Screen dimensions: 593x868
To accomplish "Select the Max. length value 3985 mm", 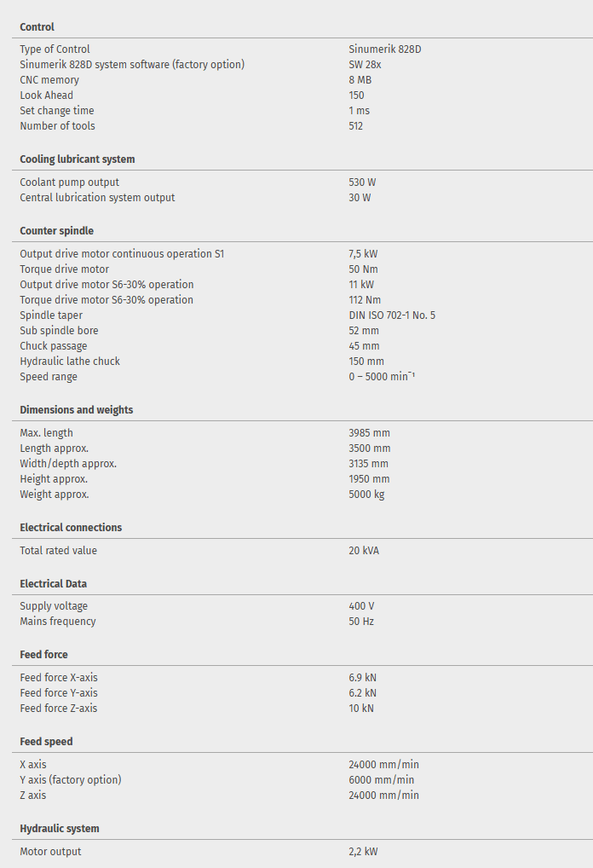I will [x=369, y=433].
